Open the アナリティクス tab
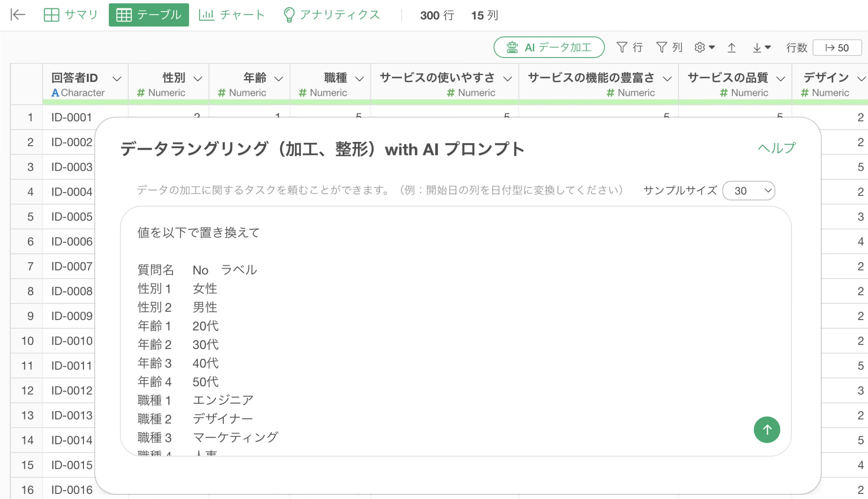The height and width of the screenshot is (499, 868). tap(332, 15)
